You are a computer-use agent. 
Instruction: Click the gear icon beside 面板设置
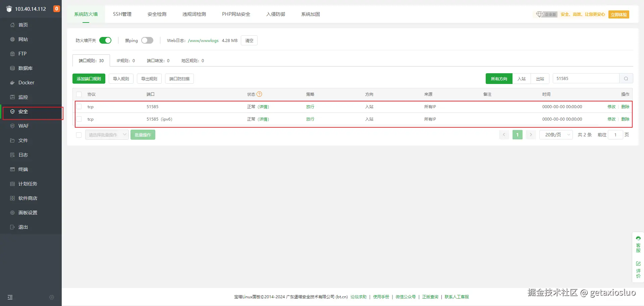pos(12,213)
